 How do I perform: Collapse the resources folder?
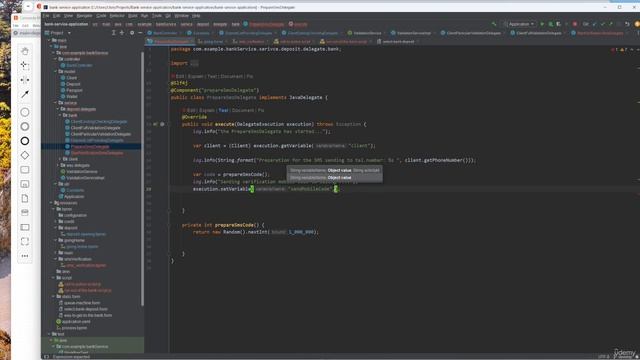[52, 203]
